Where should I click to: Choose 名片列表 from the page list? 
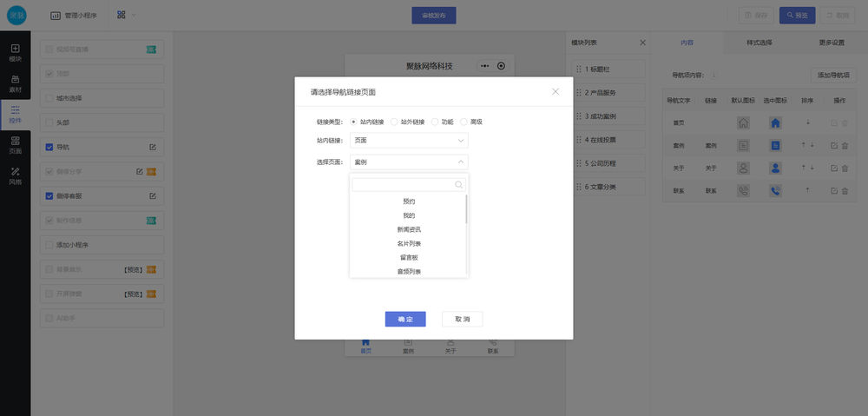coord(409,244)
